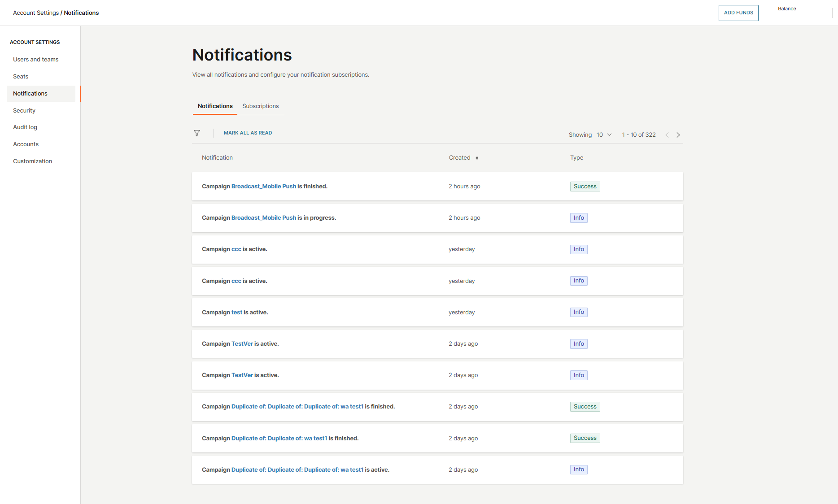This screenshot has height=504, width=838.
Task: Open the test campaign link
Action: (x=237, y=313)
